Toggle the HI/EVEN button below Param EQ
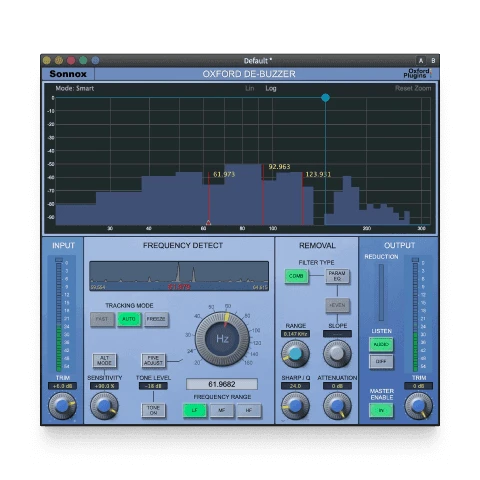This screenshot has width=480, height=480. [337, 305]
